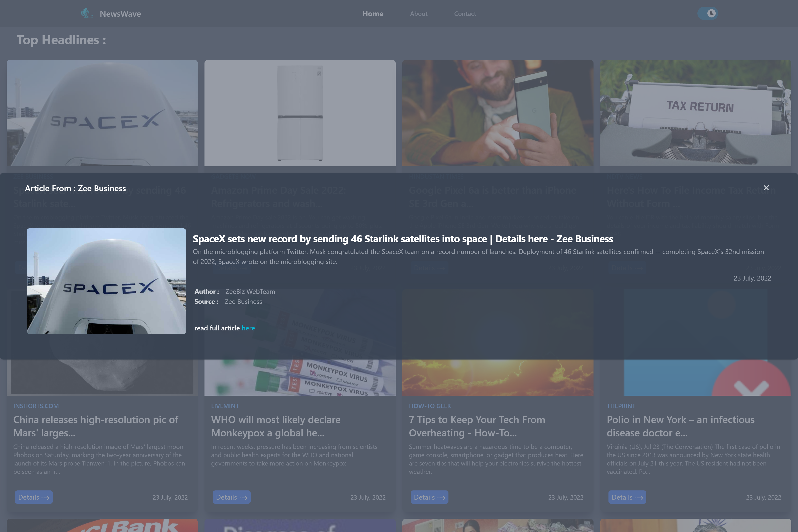Click the NewsWave wave logo icon
798x532 pixels.
click(86, 14)
